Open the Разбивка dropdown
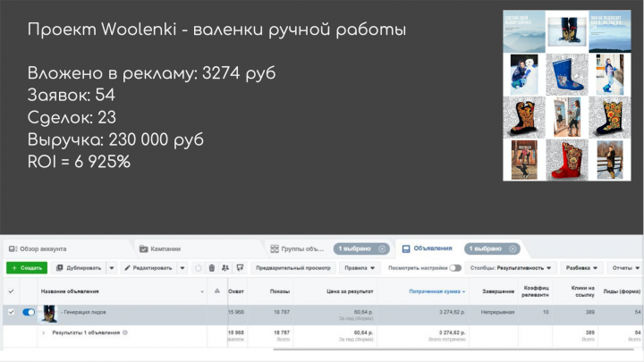Image resolution: width=644 pixels, height=362 pixels. tap(581, 268)
